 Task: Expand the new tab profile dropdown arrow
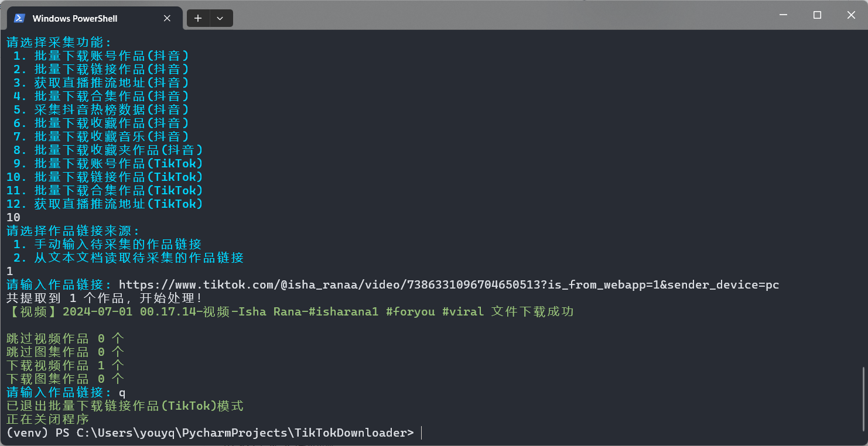click(x=220, y=18)
